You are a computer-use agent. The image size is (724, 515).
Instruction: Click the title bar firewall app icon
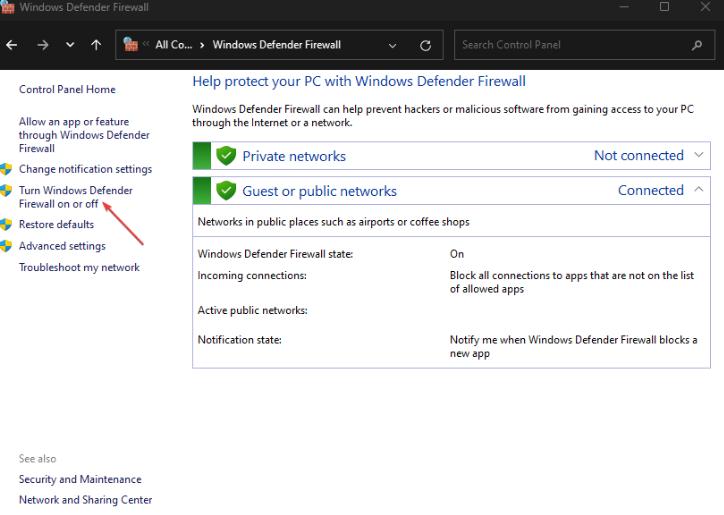[8, 7]
